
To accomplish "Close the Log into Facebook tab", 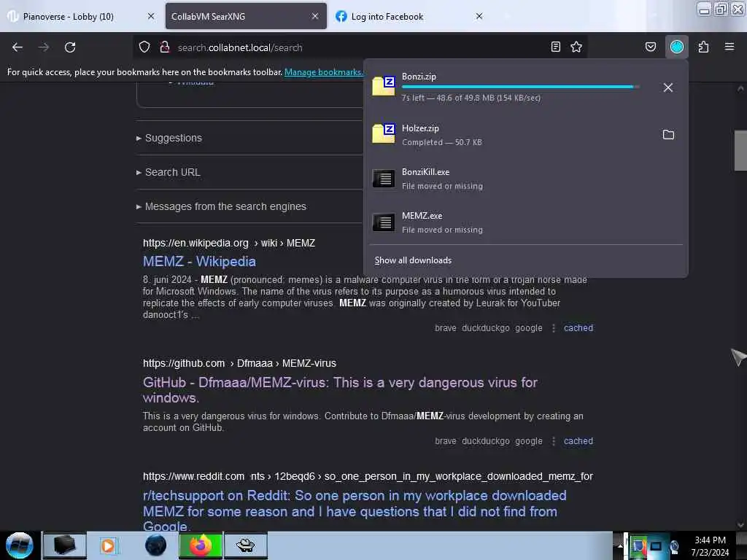I will [479, 16].
